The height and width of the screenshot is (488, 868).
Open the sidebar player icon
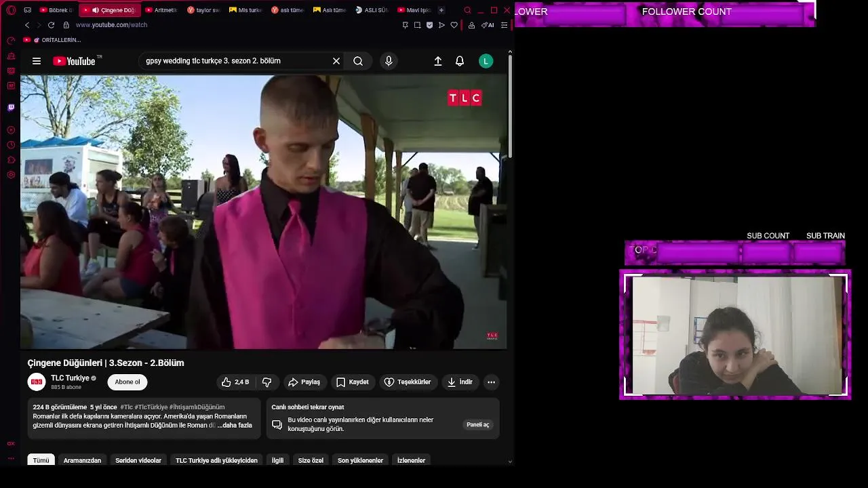[11, 129]
